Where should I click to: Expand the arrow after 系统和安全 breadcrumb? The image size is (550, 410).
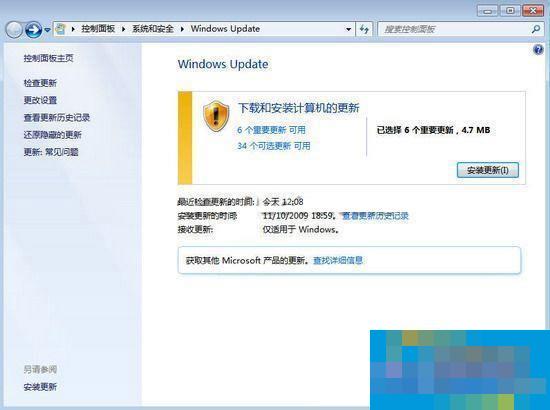[x=182, y=29]
